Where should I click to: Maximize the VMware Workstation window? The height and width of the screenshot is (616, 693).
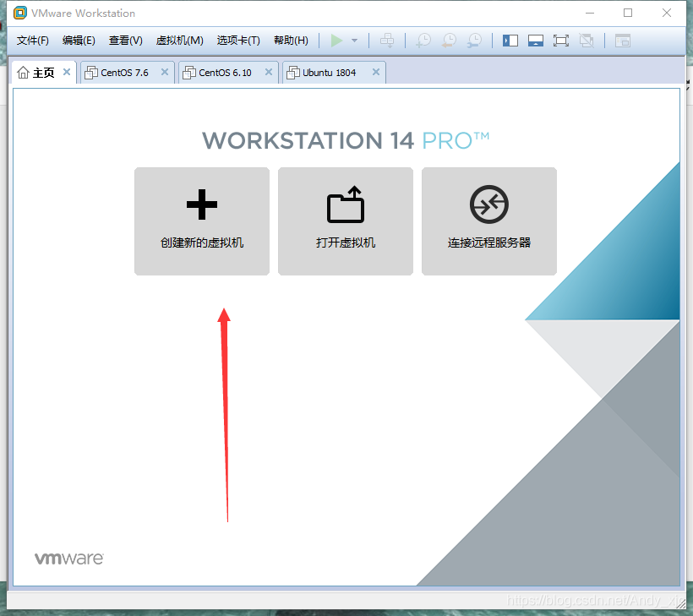coord(628,14)
